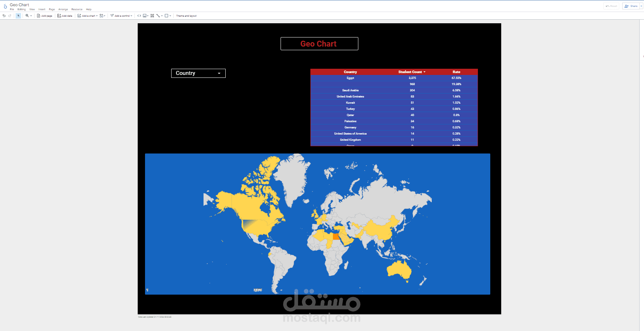
Task: Redo the last action
Action: pyautogui.click(x=10, y=16)
